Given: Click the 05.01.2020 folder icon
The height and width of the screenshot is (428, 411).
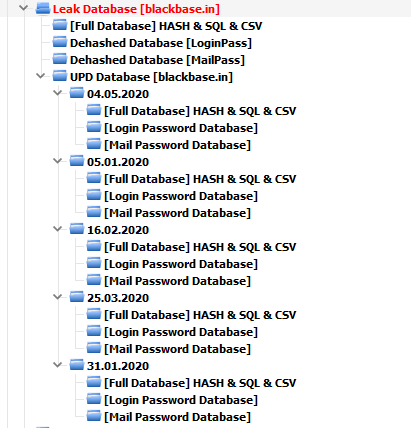Looking at the screenshot, I should pos(77,161).
